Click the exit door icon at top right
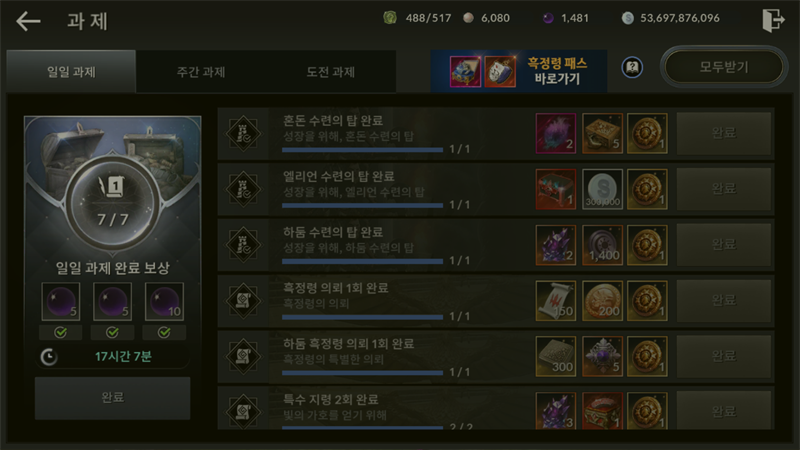The width and height of the screenshot is (800, 450). pyautogui.click(x=773, y=20)
